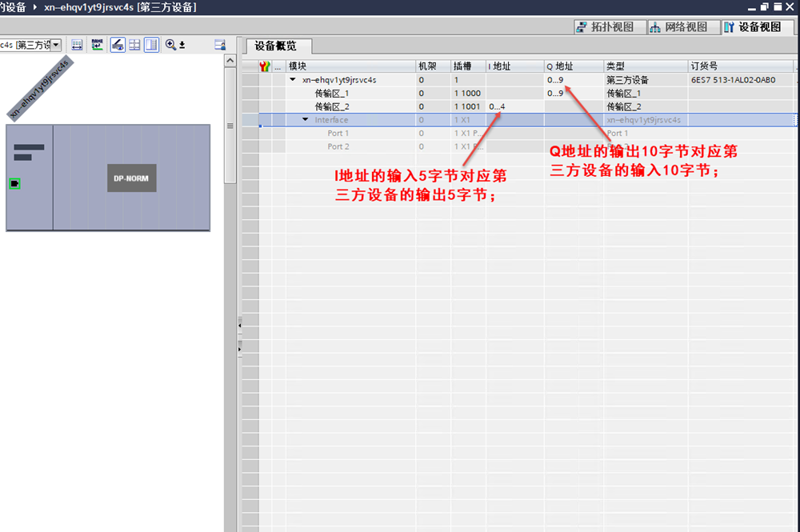Click the green port icon on the device

(x=15, y=184)
